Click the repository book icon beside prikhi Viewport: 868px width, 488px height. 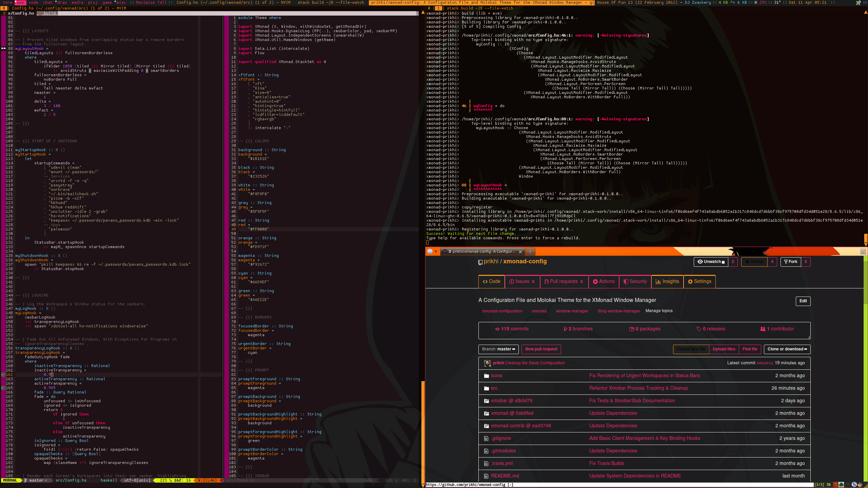tap(480, 262)
